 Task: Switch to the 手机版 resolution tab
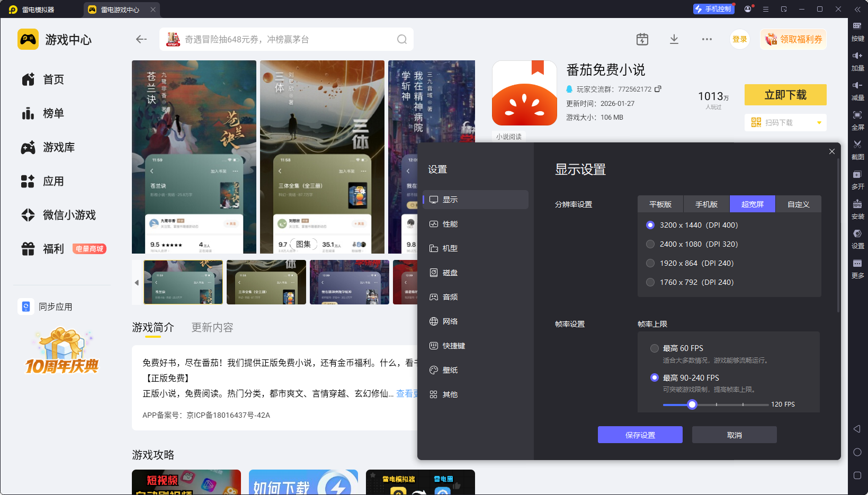tap(706, 204)
